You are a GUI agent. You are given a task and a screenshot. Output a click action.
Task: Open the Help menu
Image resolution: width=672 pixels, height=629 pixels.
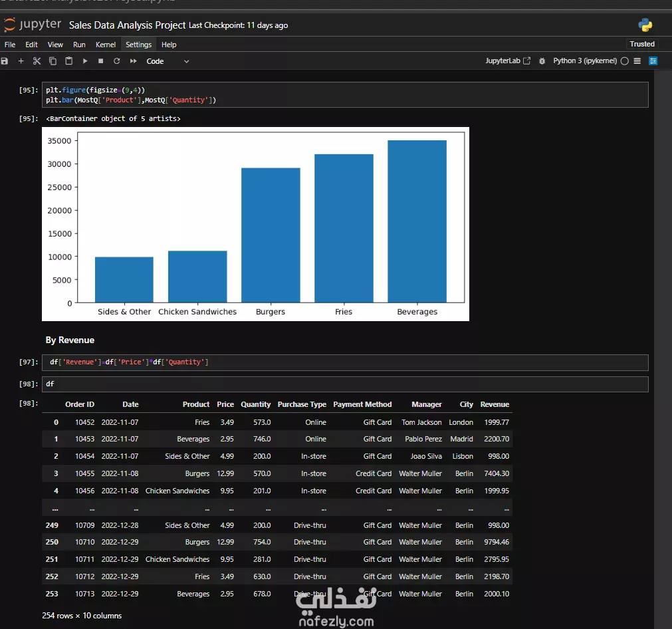169,45
